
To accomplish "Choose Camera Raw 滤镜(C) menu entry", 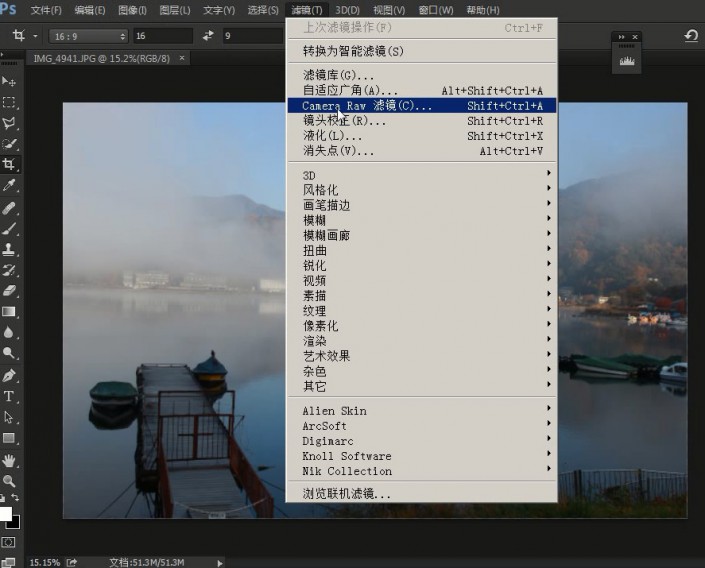I will (x=422, y=106).
